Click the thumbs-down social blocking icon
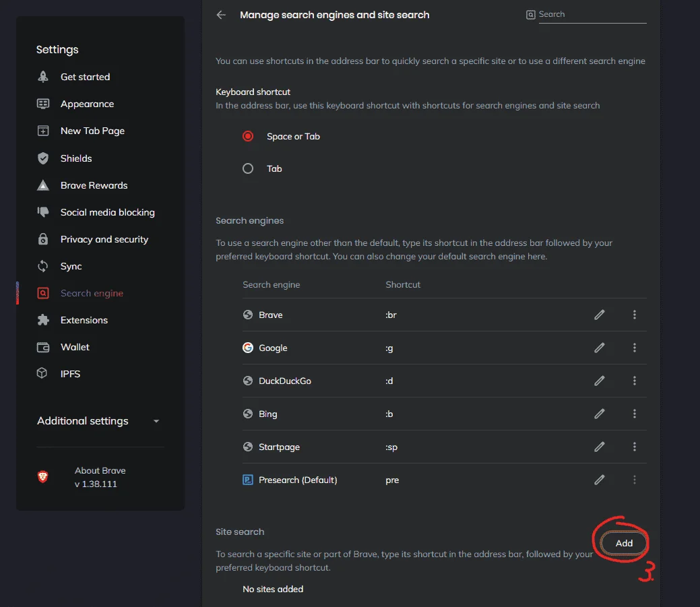Image resolution: width=700 pixels, height=607 pixels. [x=43, y=212]
